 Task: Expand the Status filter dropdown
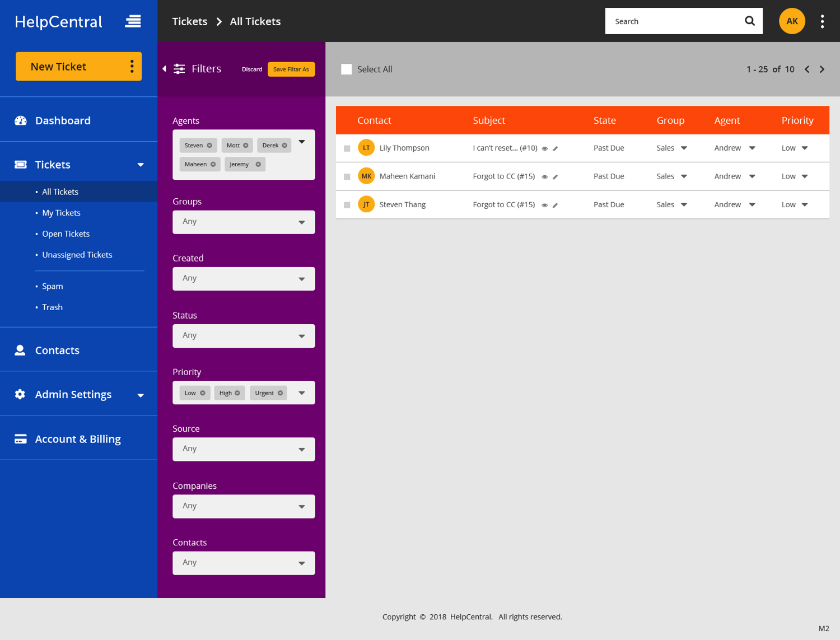244,336
